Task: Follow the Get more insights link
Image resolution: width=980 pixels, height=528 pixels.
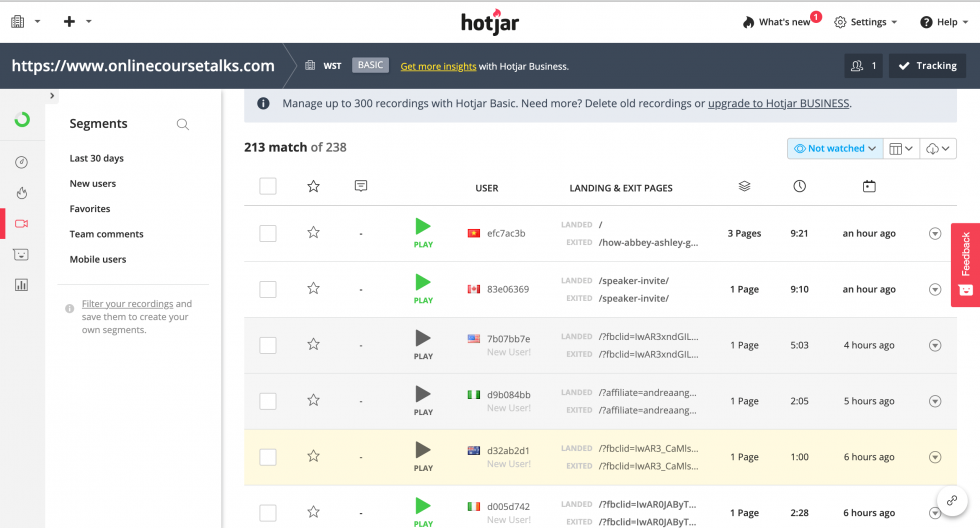Action: (x=438, y=66)
